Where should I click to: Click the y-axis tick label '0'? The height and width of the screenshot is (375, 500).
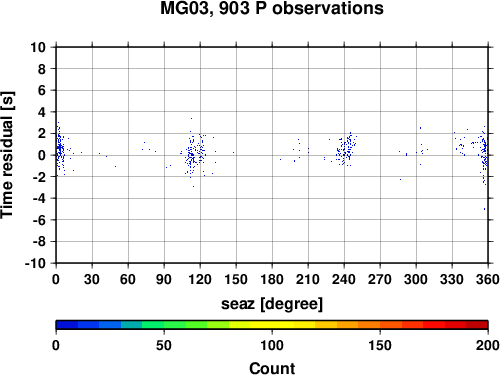[42, 155]
